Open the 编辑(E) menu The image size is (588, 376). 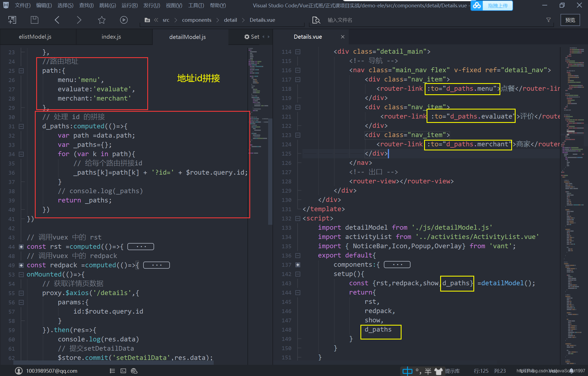point(44,5)
